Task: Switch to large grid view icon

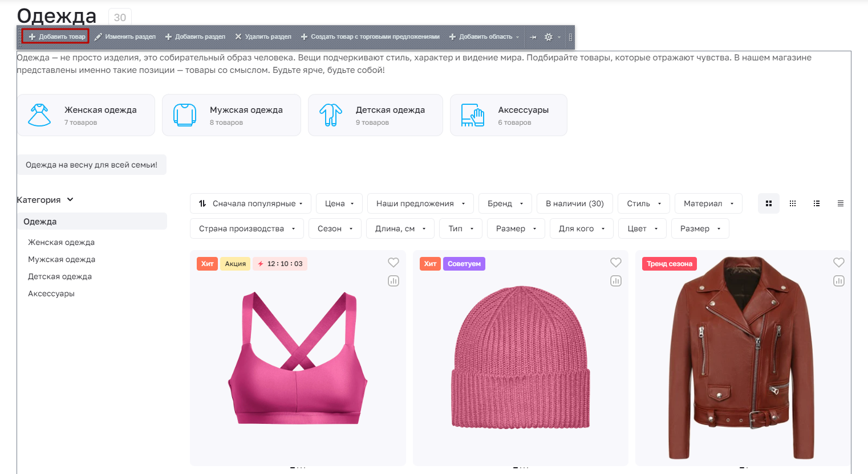Action: (x=769, y=203)
